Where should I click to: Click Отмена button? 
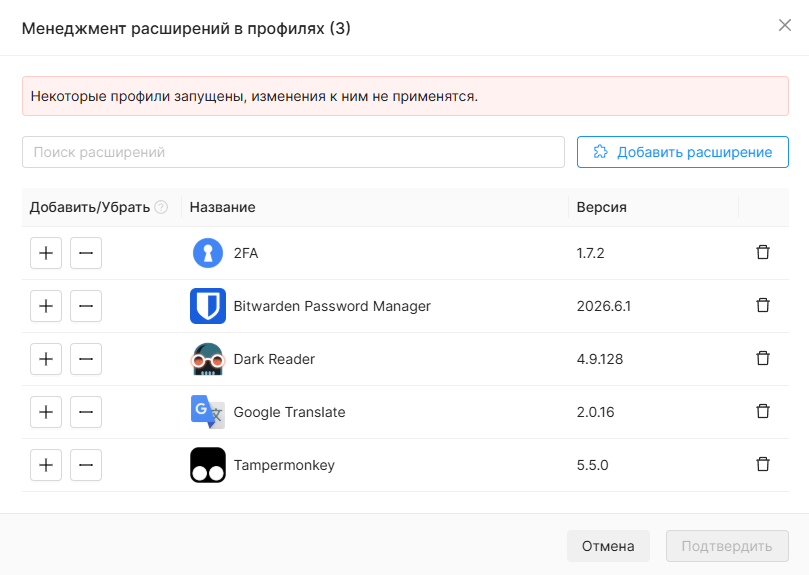point(608,546)
